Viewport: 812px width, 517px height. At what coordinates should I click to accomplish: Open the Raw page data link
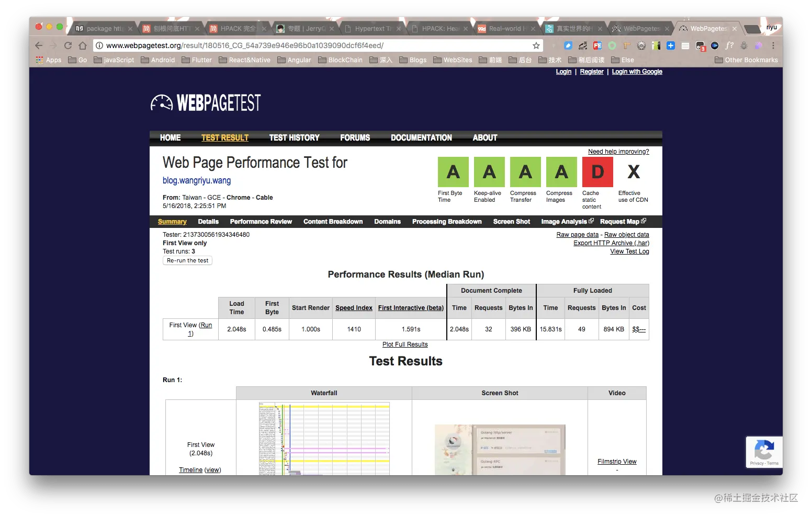point(578,235)
